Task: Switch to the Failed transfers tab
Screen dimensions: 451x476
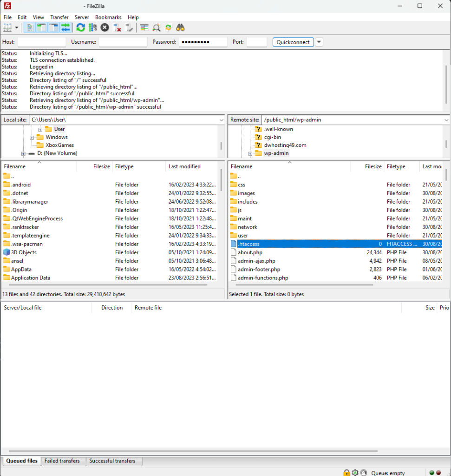Action: (x=62, y=461)
